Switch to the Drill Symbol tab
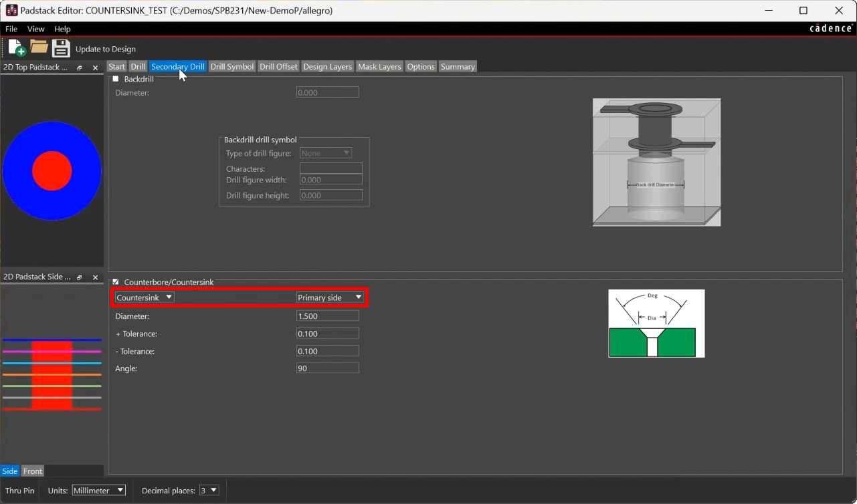This screenshot has width=857, height=504. 231,66
